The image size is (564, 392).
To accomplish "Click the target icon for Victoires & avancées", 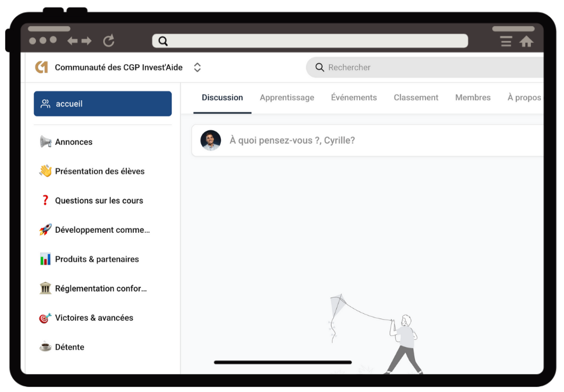I will coord(45,318).
